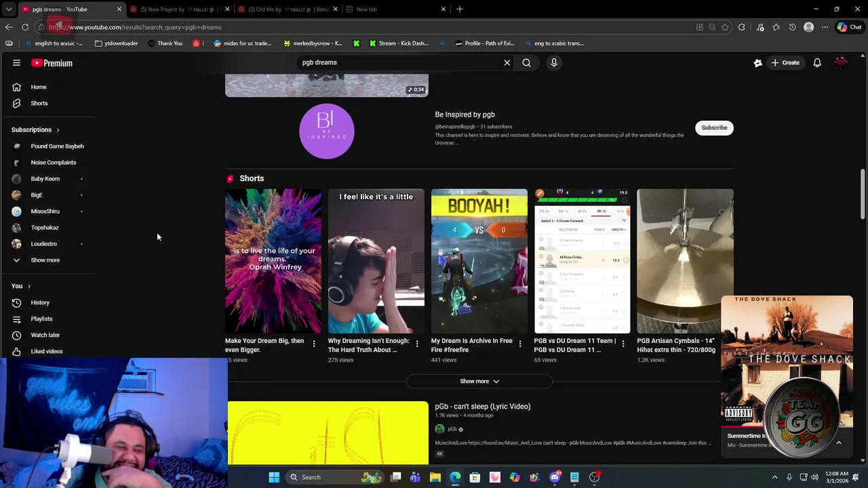Open Windows Start menu
This screenshot has height=488, width=868.
coord(274,477)
